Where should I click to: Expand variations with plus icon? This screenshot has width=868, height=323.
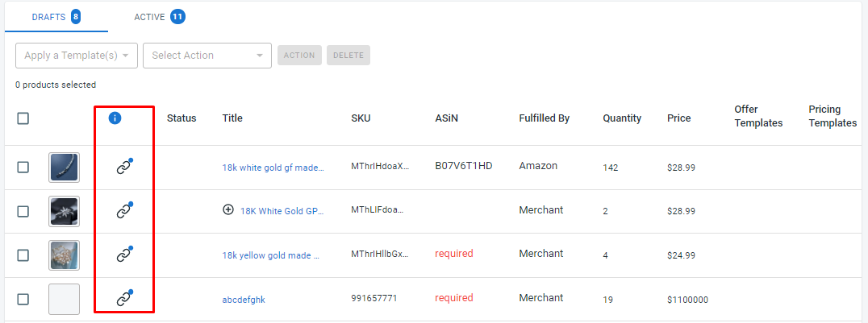click(x=228, y=210)
